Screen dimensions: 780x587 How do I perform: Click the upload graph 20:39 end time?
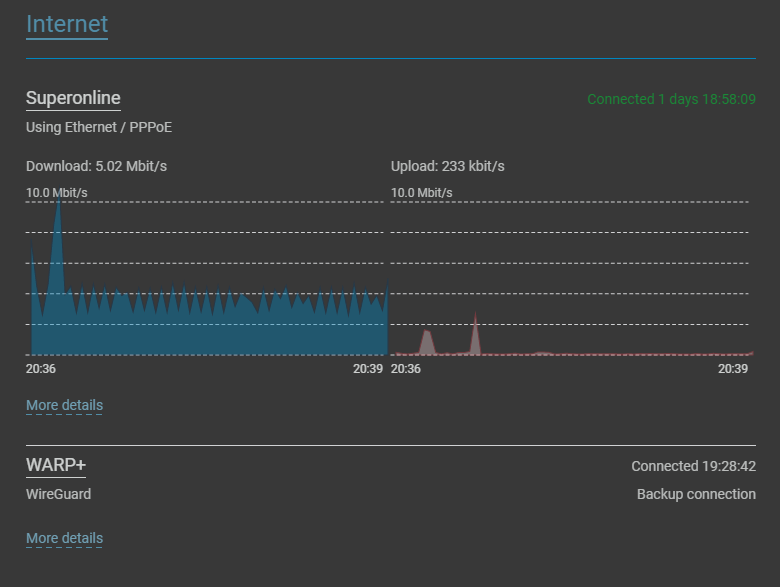tap(733, 369)
